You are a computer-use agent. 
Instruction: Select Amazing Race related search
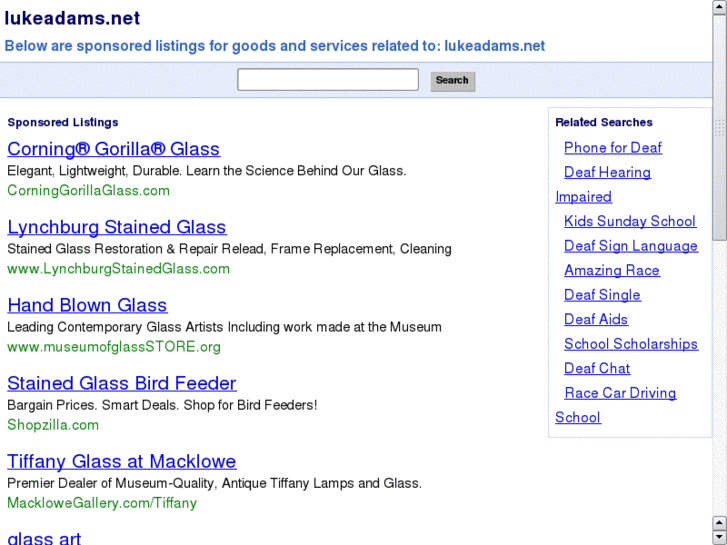[x=611, y=271]
